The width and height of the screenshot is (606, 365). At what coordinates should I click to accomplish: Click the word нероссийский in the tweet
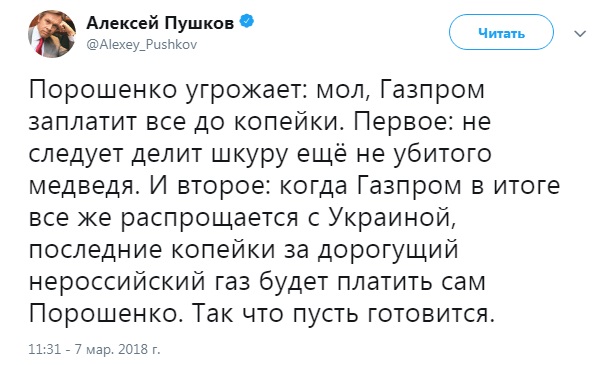click(117, 282)
